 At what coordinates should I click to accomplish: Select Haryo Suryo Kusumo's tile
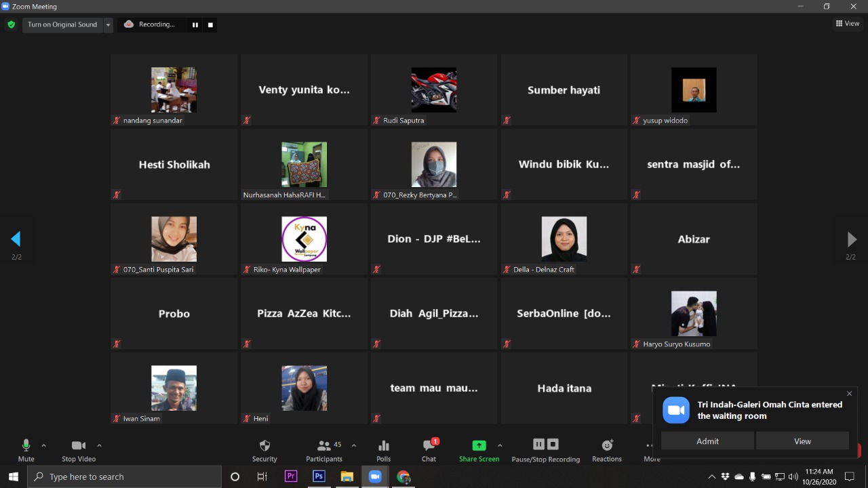click(x=694, y=314)
